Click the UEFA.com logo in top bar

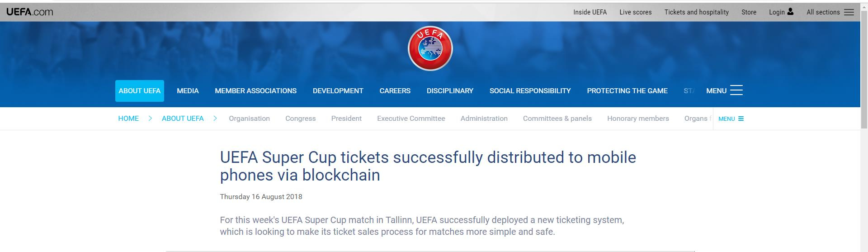(30, 12)
